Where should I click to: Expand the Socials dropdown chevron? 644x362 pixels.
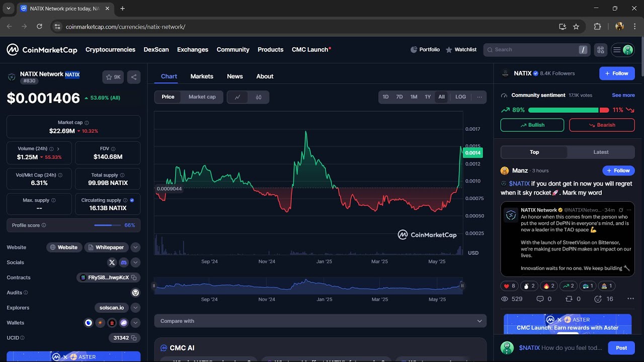135,262
